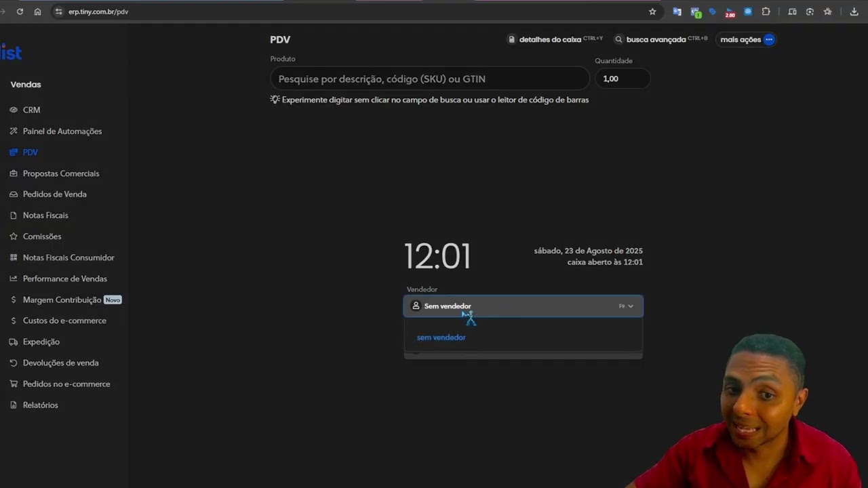The height and width of the screenshot is (488, 868).
Task: Go to browser home page icon
Action: click(37, 12)
